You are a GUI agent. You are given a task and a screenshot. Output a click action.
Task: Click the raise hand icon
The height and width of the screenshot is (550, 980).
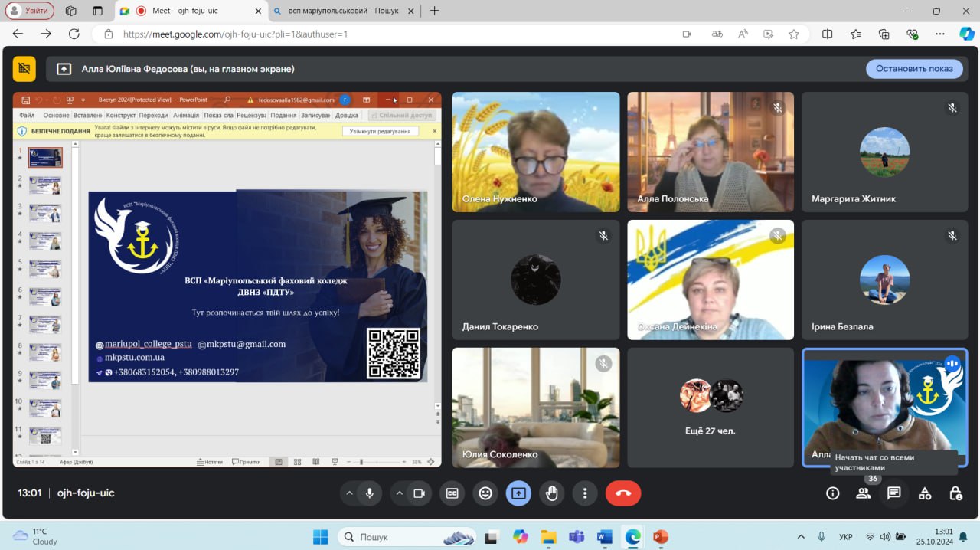point(551,493)
